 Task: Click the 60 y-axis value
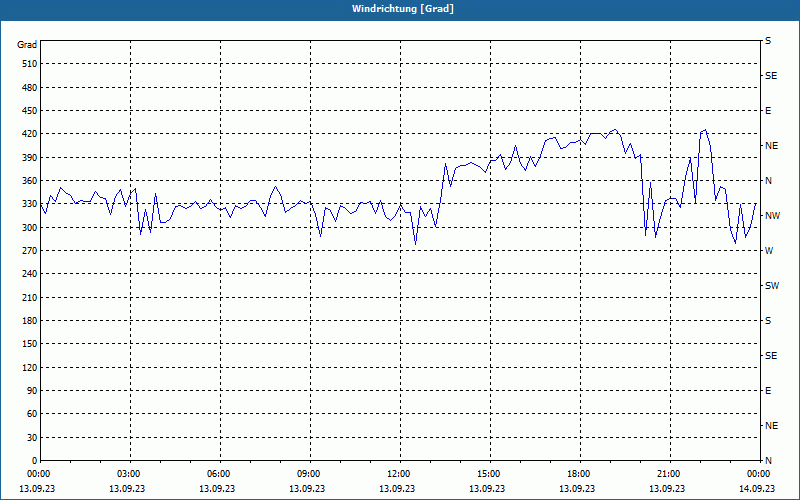[32, 414]
